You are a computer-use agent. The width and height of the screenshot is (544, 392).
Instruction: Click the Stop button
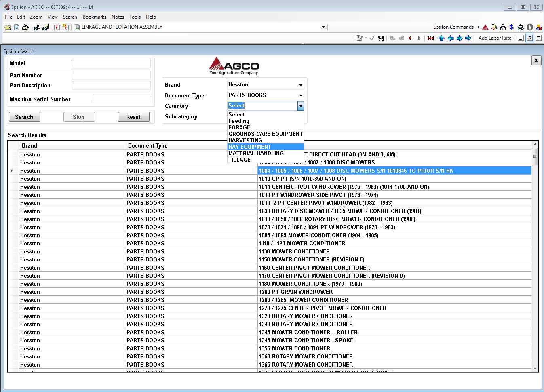[79, 117]
